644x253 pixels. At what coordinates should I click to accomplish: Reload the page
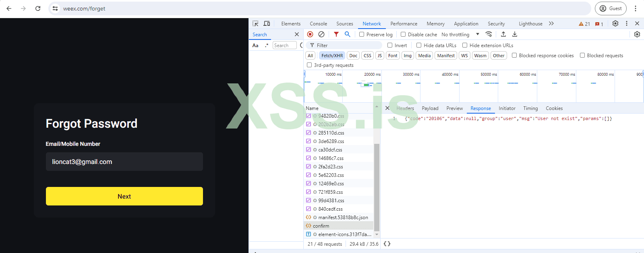tap(38, 8)
